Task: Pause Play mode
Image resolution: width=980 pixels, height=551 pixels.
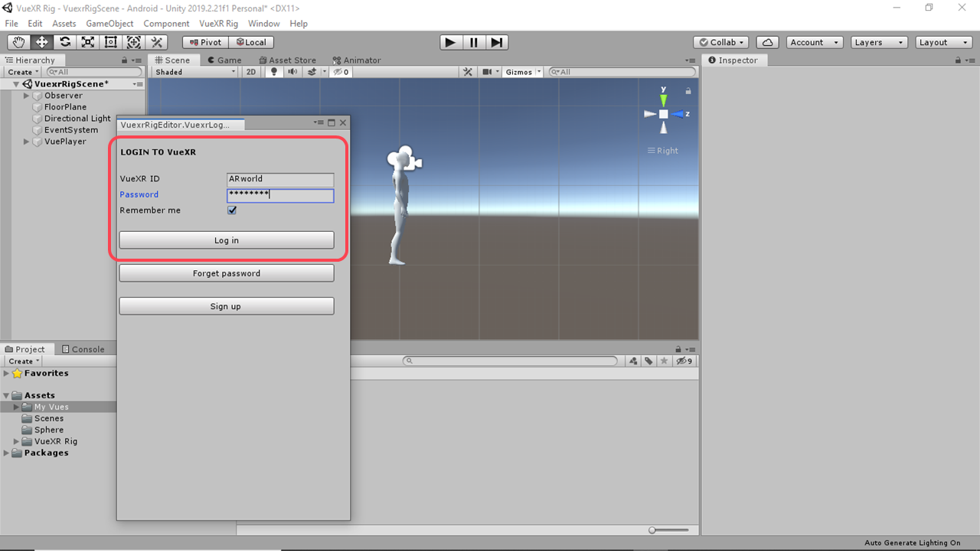Action: tap(474, 42)
